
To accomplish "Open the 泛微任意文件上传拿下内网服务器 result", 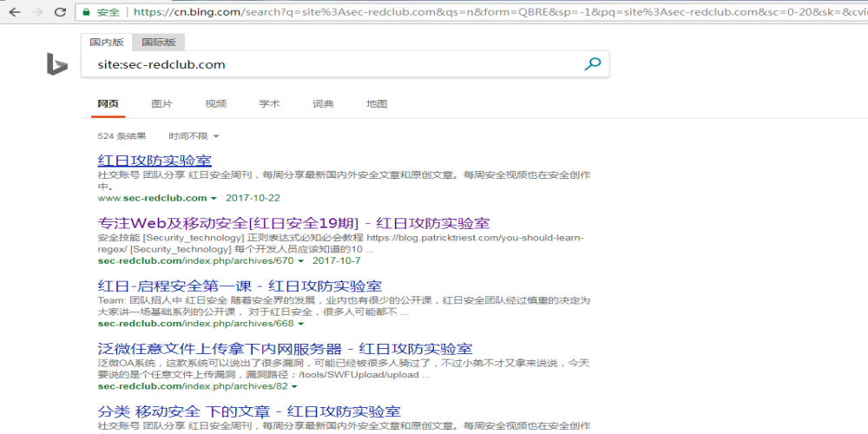I will [x=285, y=349].
